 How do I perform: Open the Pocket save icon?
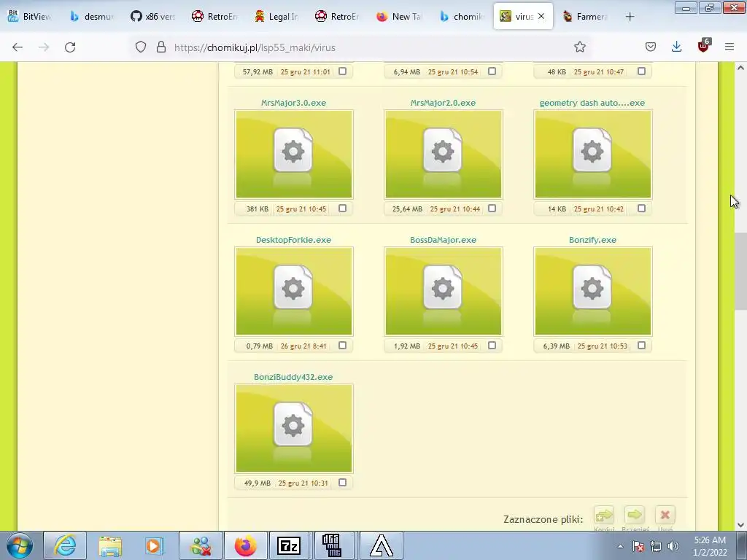[651, 47]
